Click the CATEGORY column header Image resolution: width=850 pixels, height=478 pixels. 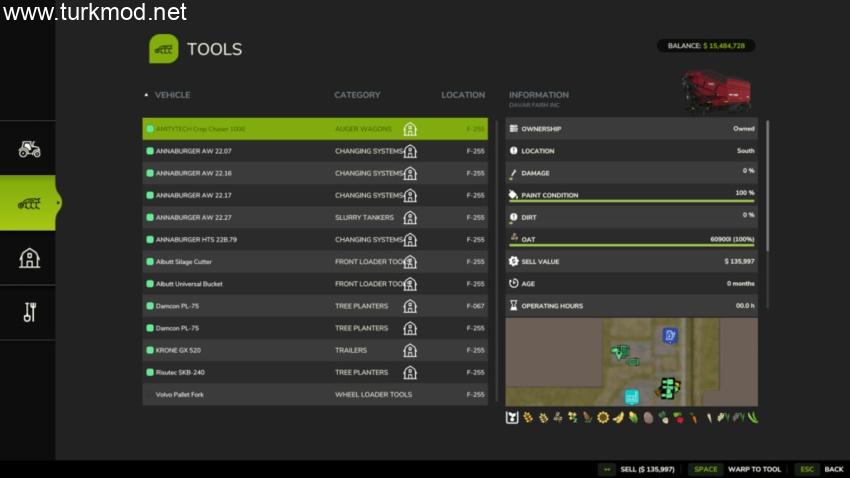tap(357, 95)
